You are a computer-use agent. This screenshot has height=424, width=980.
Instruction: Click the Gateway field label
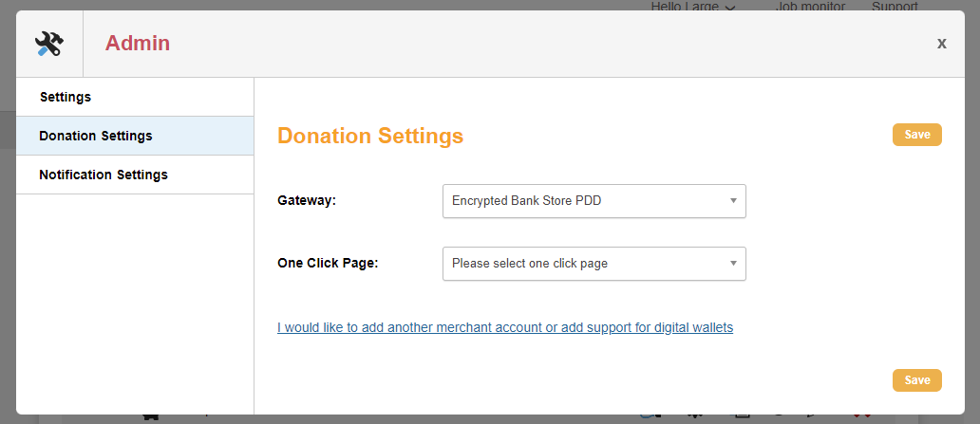pos(306,201)
